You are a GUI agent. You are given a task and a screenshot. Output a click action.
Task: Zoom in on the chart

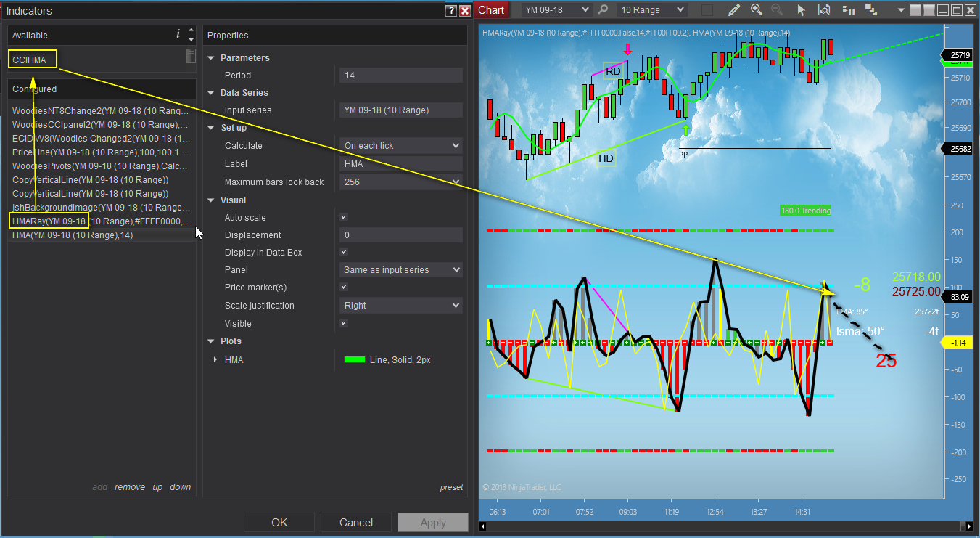(757, 10)
